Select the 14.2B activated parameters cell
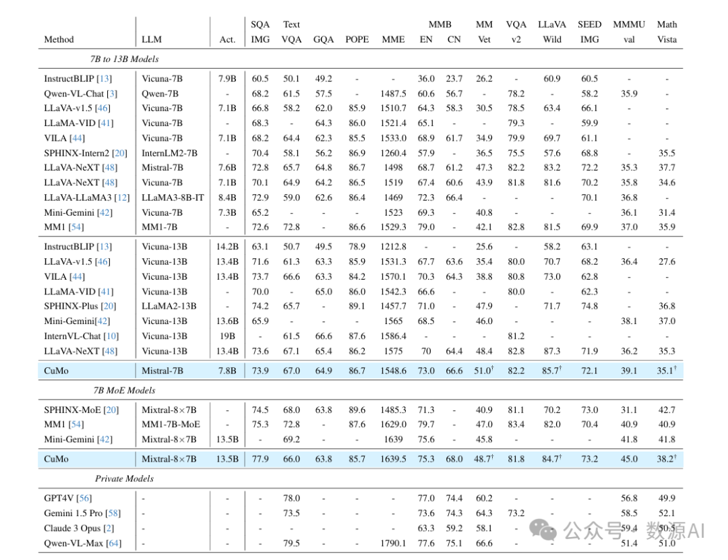 228,247
